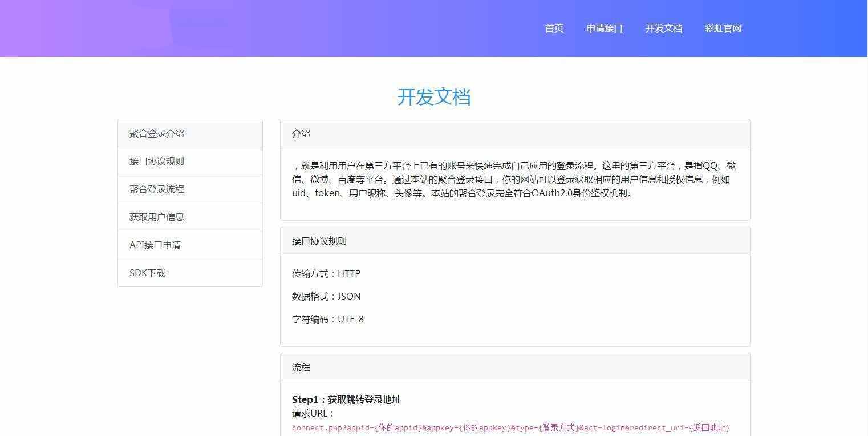868x436 pixels.
Task: Choose 获取用户信息 in the sidebar list
Action: pyautogui.click(x=190, y=217)
